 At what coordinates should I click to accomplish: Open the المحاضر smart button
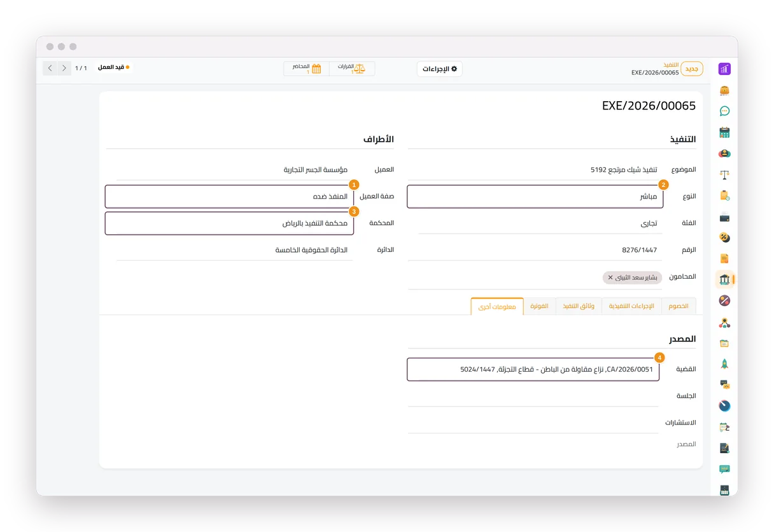(307, 69)
